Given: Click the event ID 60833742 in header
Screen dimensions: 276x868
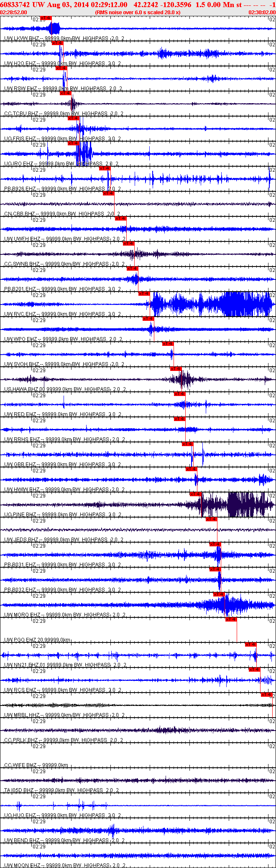Looking at the screenshot, I should pos(15,5).
